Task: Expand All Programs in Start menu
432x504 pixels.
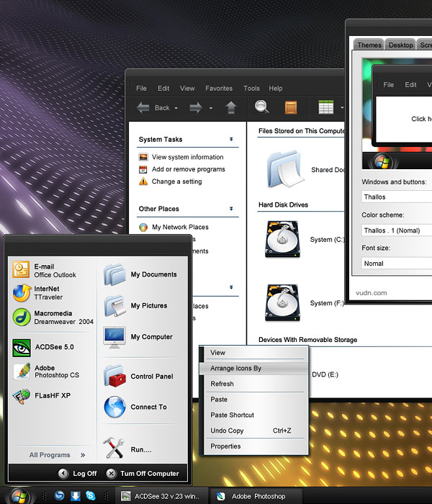Action: coord(57,455)
